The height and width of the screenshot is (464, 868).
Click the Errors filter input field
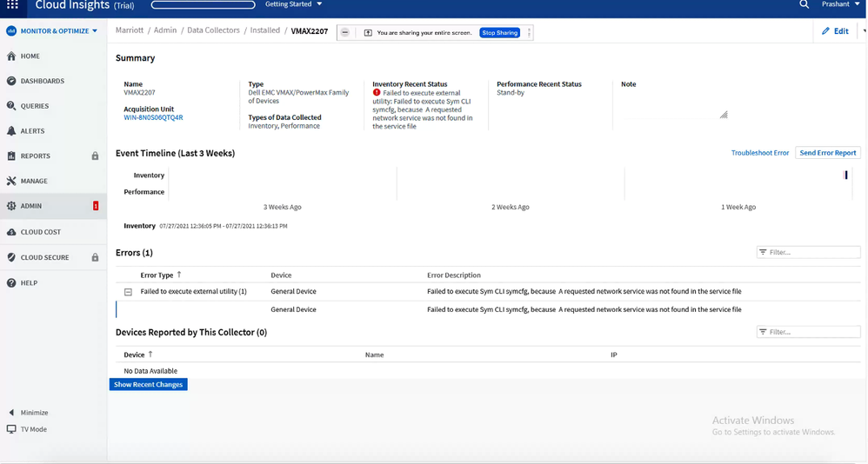[x=812, y=252]
